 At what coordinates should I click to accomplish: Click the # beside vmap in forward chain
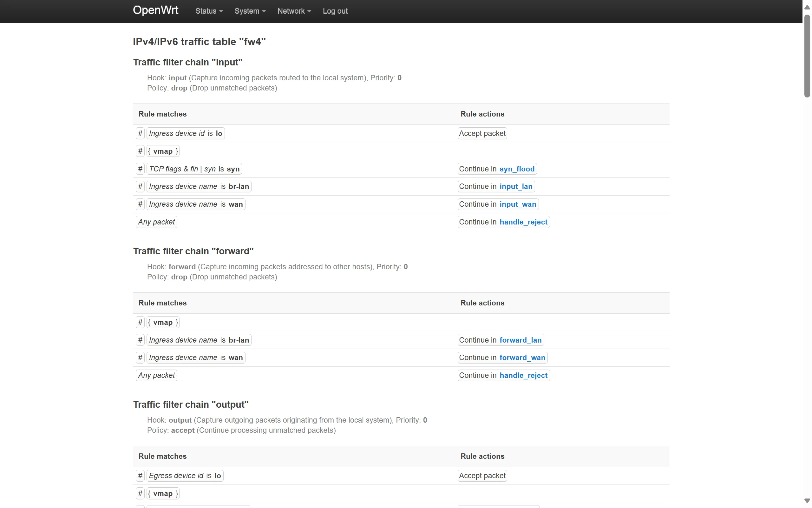tap(140, 323)
